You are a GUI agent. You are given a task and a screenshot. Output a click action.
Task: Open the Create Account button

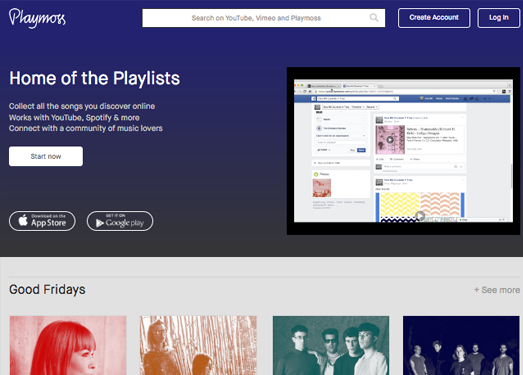point(434,18)
